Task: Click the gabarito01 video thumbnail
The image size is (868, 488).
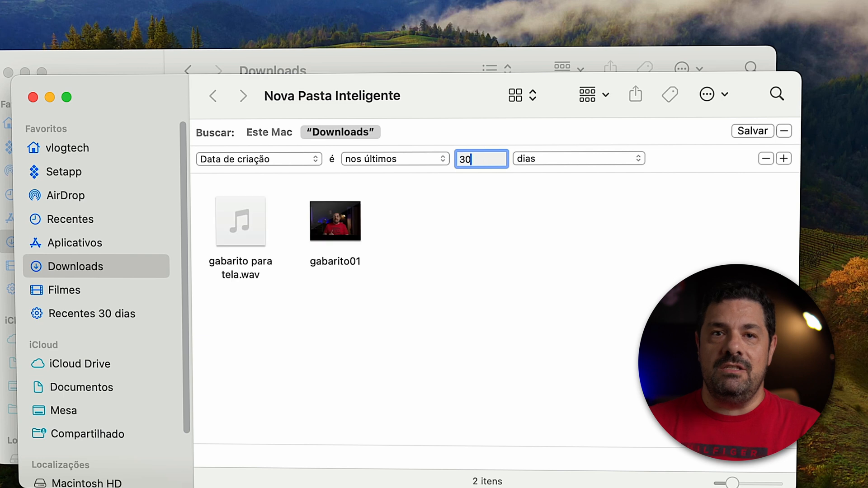Action: tap(335, 221)
